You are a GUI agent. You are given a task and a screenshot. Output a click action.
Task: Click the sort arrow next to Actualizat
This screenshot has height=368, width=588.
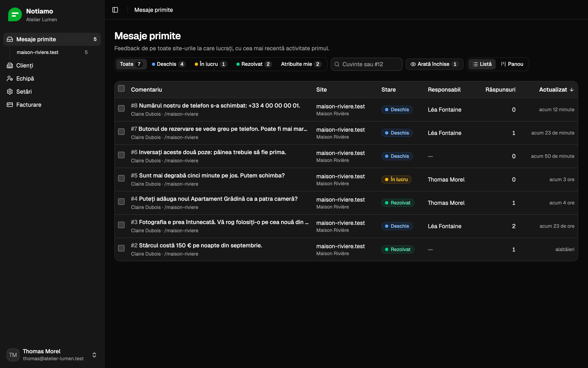[x=572, y=90]
